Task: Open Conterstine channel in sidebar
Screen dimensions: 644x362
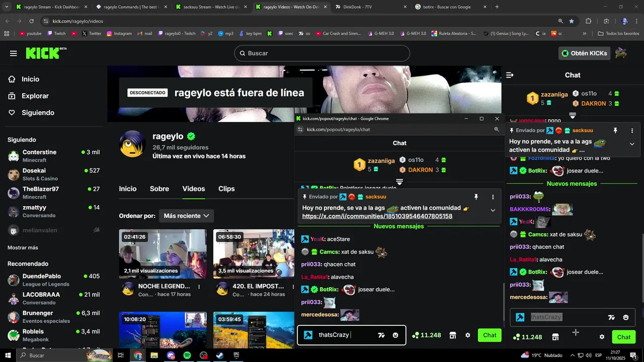Action: (x=53, y=156)
